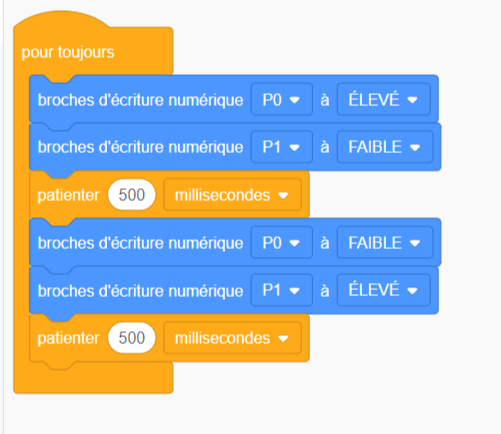
Task: Open the first 'millisecondes' unit dropdown
Action: pos(232,195)
